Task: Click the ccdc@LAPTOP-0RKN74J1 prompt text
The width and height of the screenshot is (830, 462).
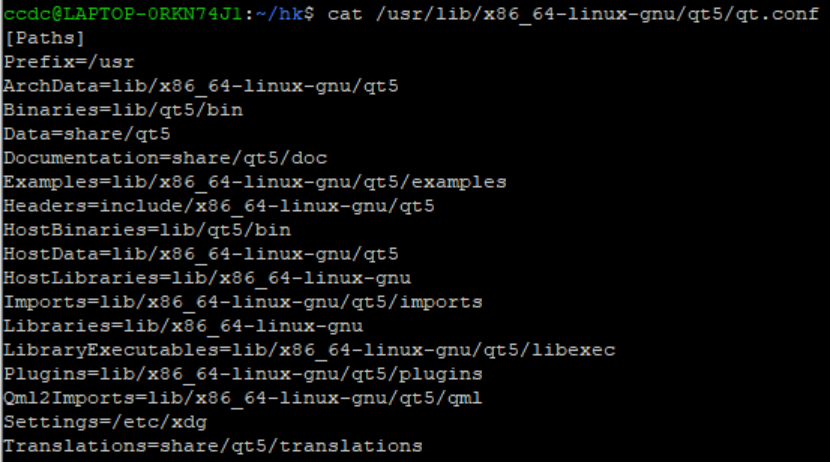Action: (x=128, y=14)
